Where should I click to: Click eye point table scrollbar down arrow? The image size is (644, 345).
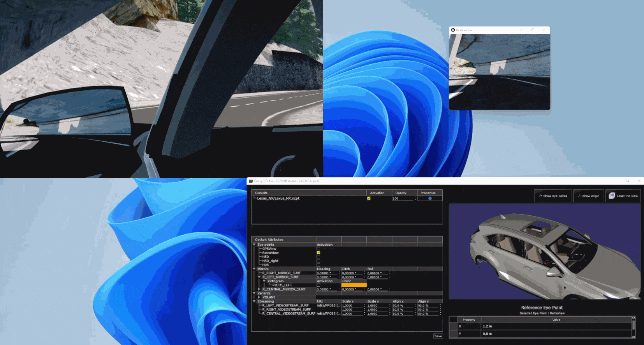pos(633,337)
